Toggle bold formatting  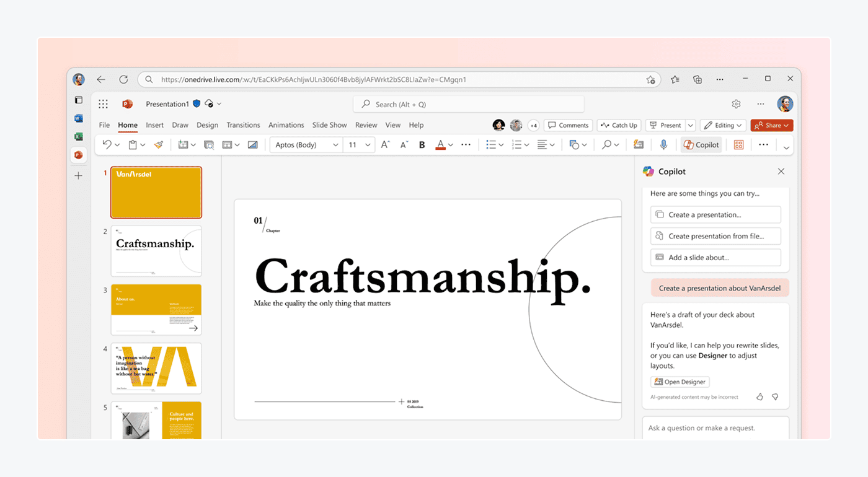[422, 145]
